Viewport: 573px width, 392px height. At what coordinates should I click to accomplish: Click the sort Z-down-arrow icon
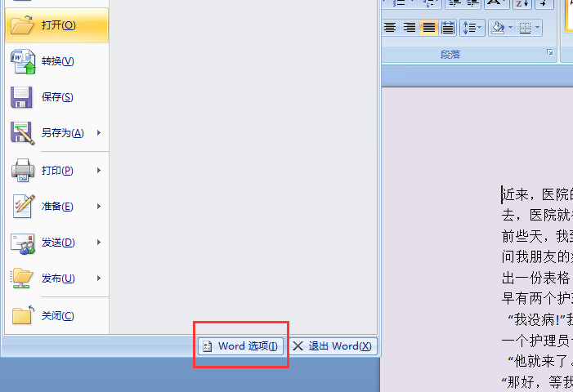tap(522, 3)
